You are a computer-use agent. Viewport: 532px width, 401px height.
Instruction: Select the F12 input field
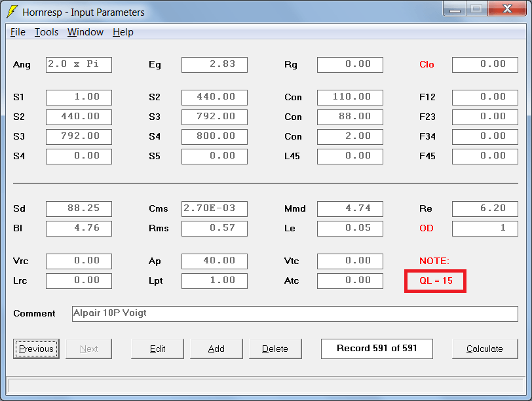(485, 98)
